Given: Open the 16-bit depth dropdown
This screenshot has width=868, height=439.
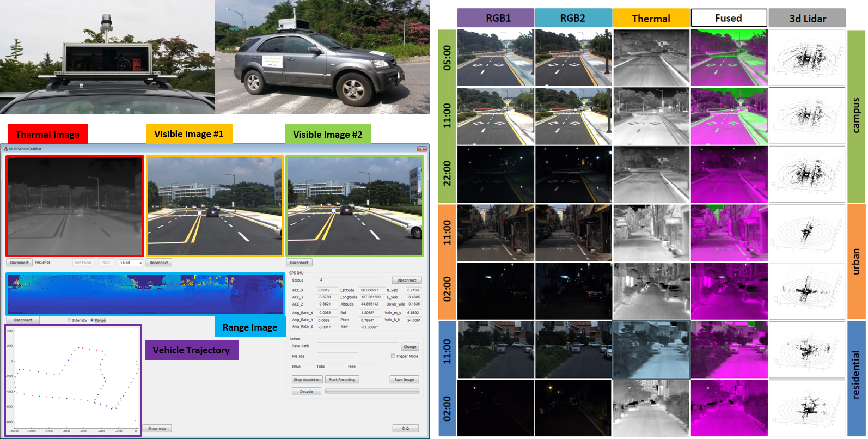Looking at the screenshot, I should coord(131,263).
